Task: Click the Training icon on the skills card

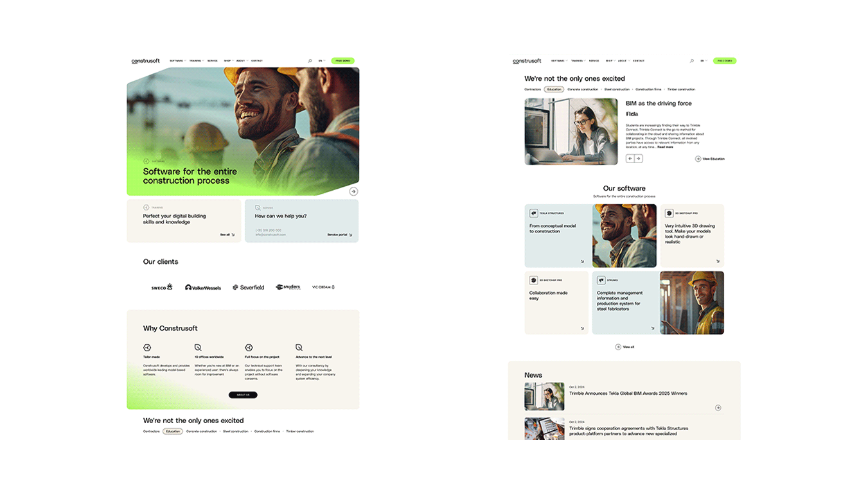Action: pos(146,207)
